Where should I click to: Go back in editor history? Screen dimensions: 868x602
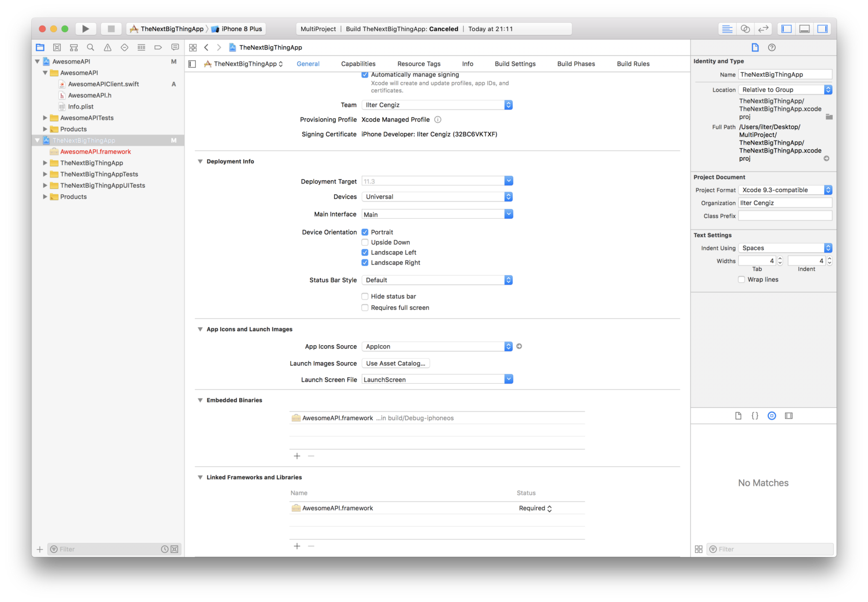(x=206, y=48)
